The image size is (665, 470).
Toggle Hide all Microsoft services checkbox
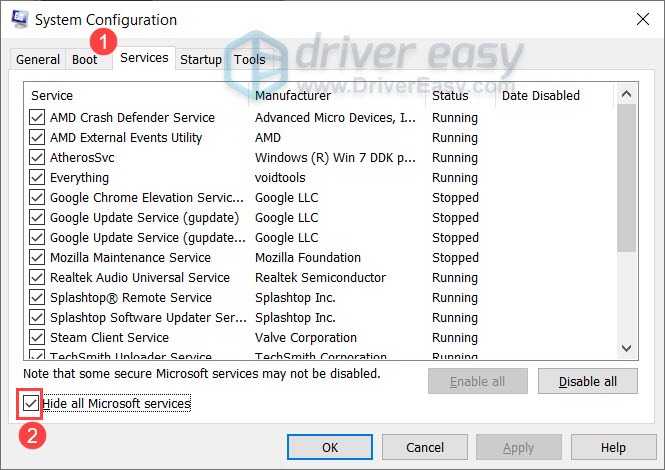tap(30, 403)
